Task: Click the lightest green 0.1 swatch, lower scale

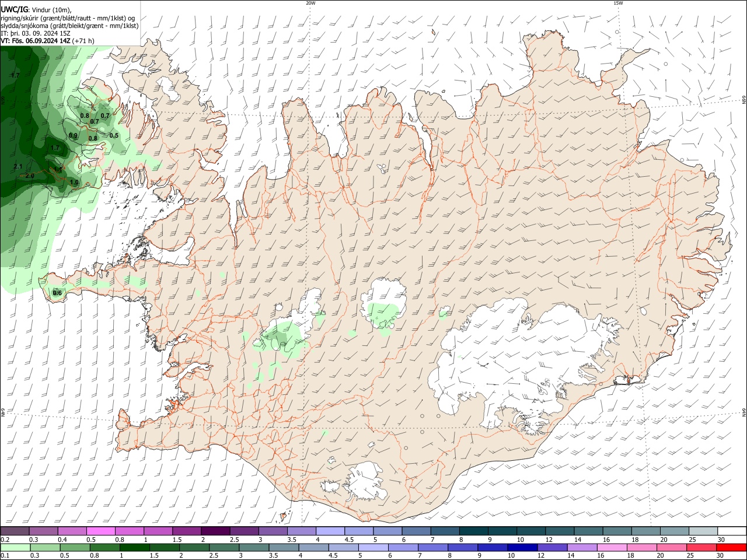Action: tap(16, 547)
